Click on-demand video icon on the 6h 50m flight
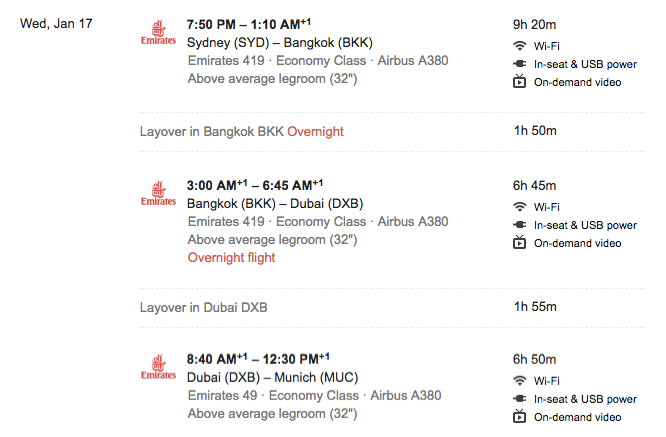 [x=519, y=416]
